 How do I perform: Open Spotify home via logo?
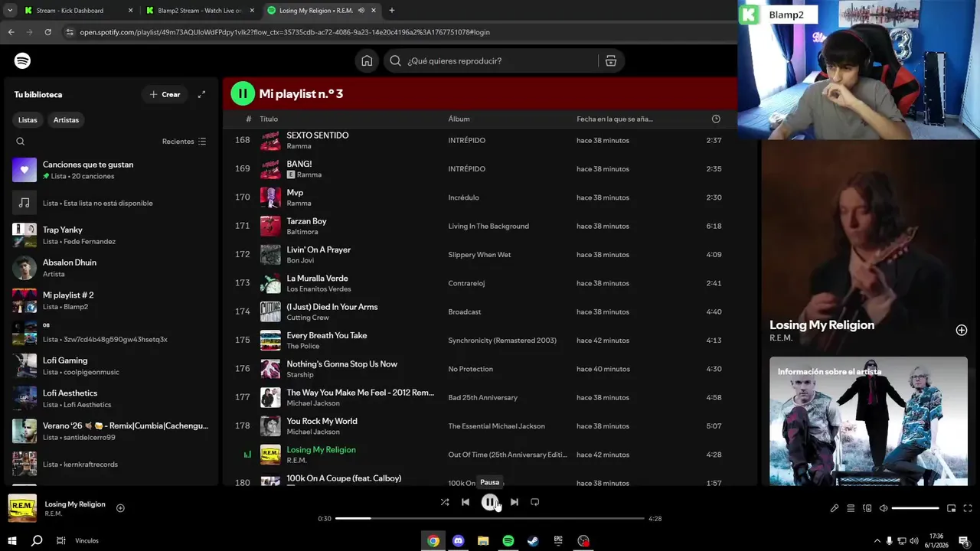point(23,60)
